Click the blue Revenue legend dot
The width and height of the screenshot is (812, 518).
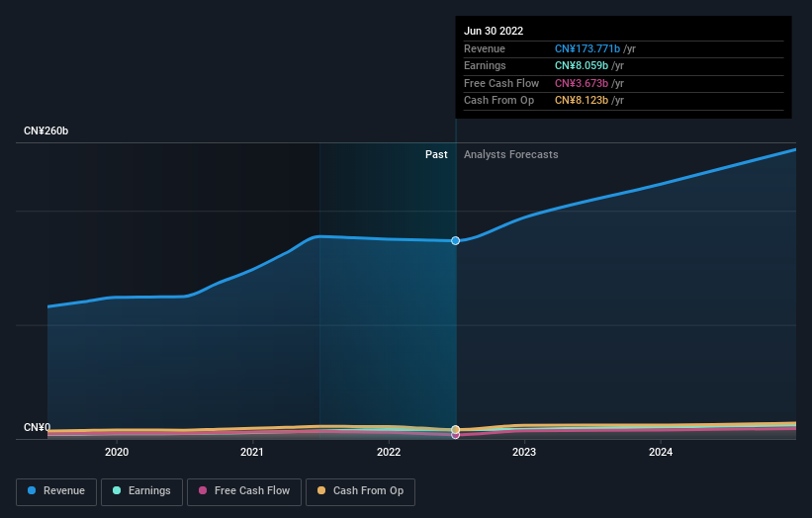coord(32,490)
